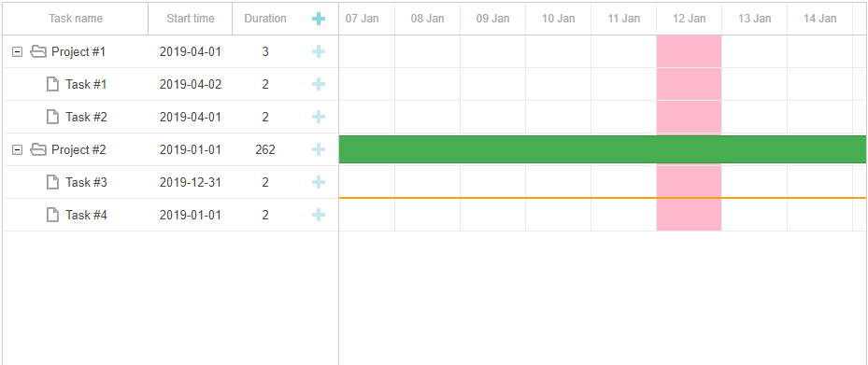Click the plus icon in the Task #3 row
Viewport: 868px width, 365px height.
click(x=319, y=183)
